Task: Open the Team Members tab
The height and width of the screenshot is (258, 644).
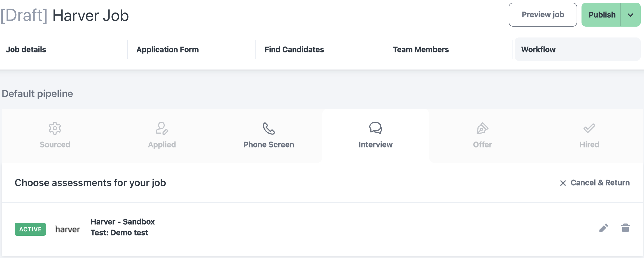Action: (x=421, y=49)
